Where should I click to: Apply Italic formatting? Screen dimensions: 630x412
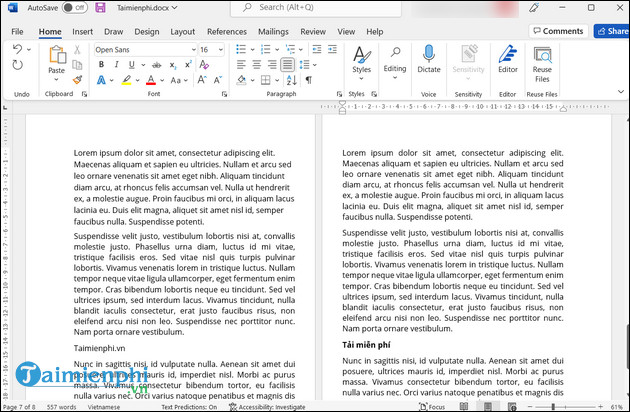(116, 65)
